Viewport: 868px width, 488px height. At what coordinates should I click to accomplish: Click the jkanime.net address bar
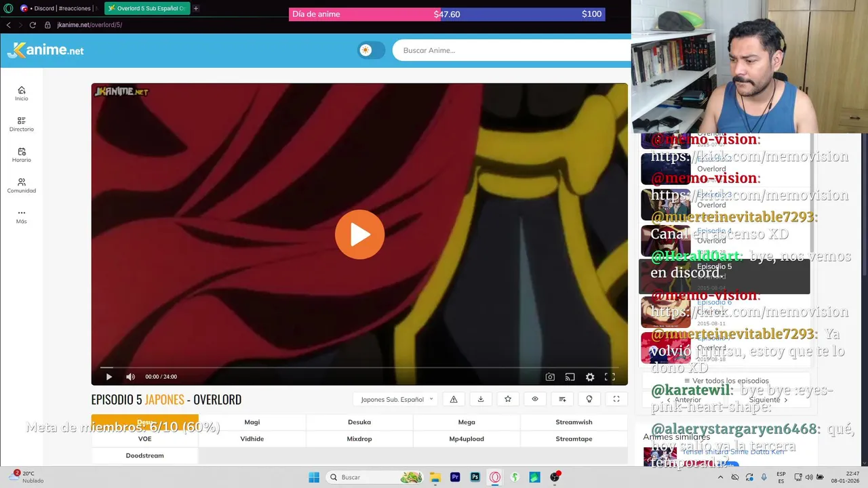(x=90, y=25)
